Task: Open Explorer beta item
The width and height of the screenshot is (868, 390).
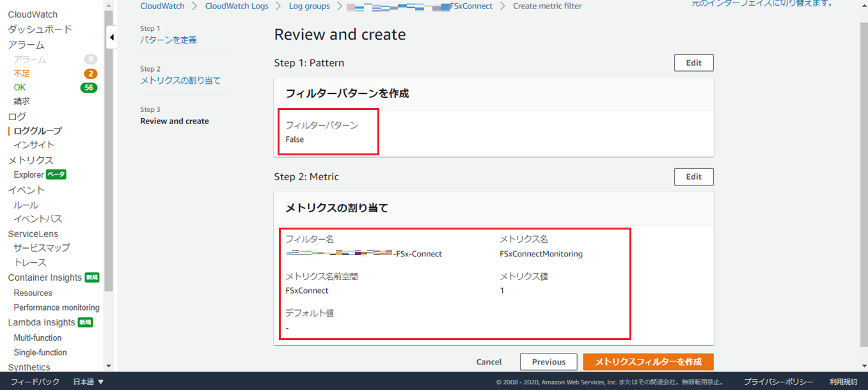Action: 29,175
